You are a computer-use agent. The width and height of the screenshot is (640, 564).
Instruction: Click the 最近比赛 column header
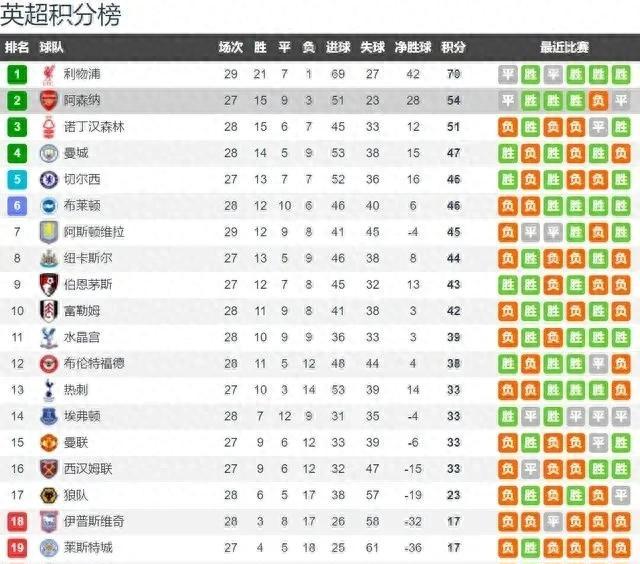pos(564,47)
